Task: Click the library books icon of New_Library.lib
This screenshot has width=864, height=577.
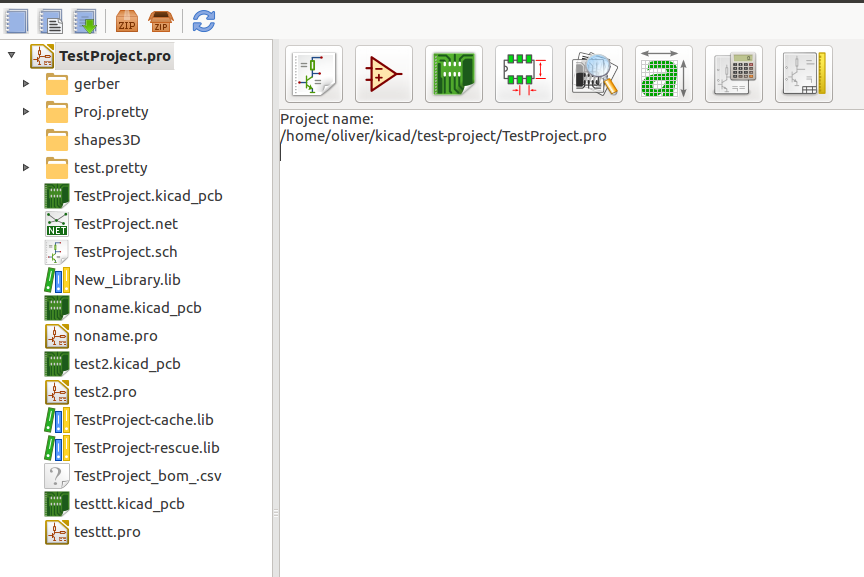Action: pyautogui.click(x=57, y=280)
